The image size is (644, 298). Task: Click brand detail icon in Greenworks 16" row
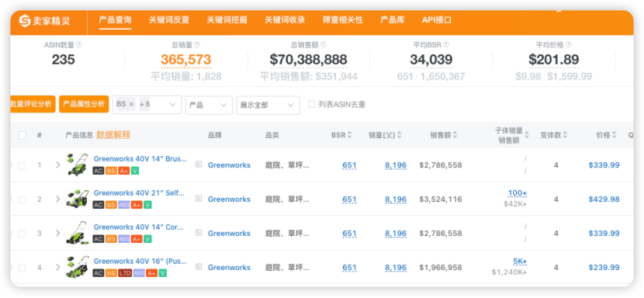coord(199,267)
